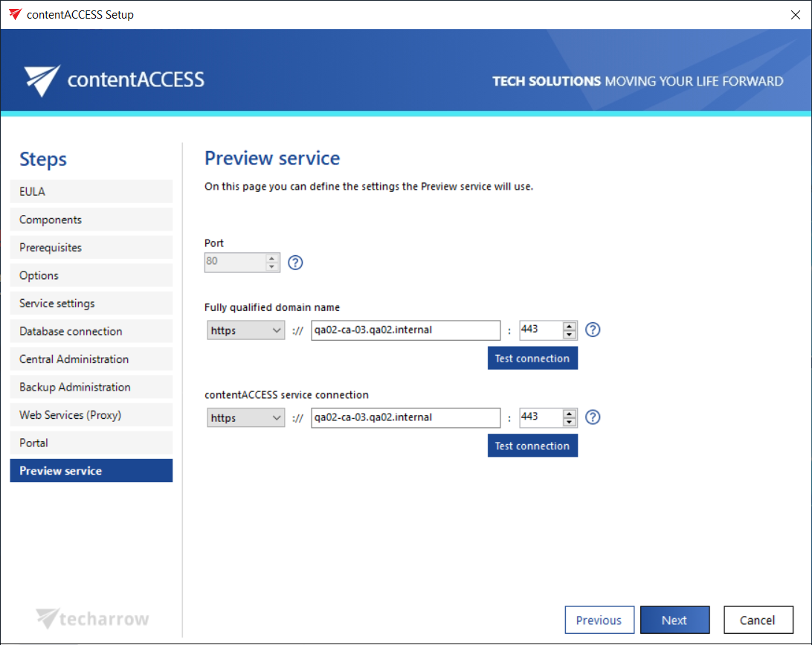Open protocol dropdown for Fully qualified domain name
Viewport: 812px width, 645px height.
click(x=245, y=330)
